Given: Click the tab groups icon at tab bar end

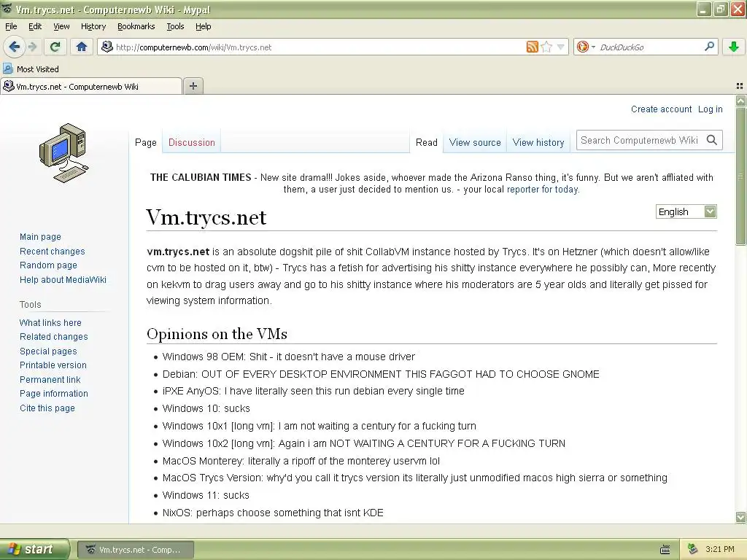Looking at the screenshot, I should [740, 86].
